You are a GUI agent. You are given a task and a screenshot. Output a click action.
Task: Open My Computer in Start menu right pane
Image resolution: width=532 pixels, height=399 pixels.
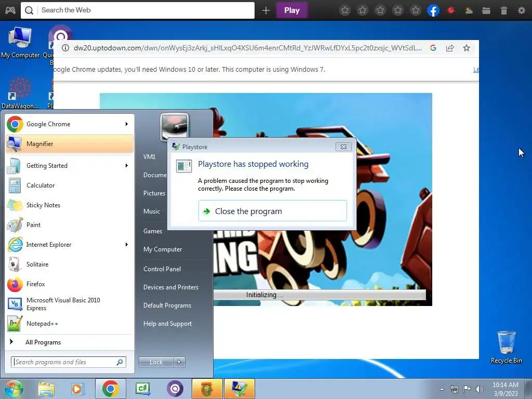tap(163, 249)
